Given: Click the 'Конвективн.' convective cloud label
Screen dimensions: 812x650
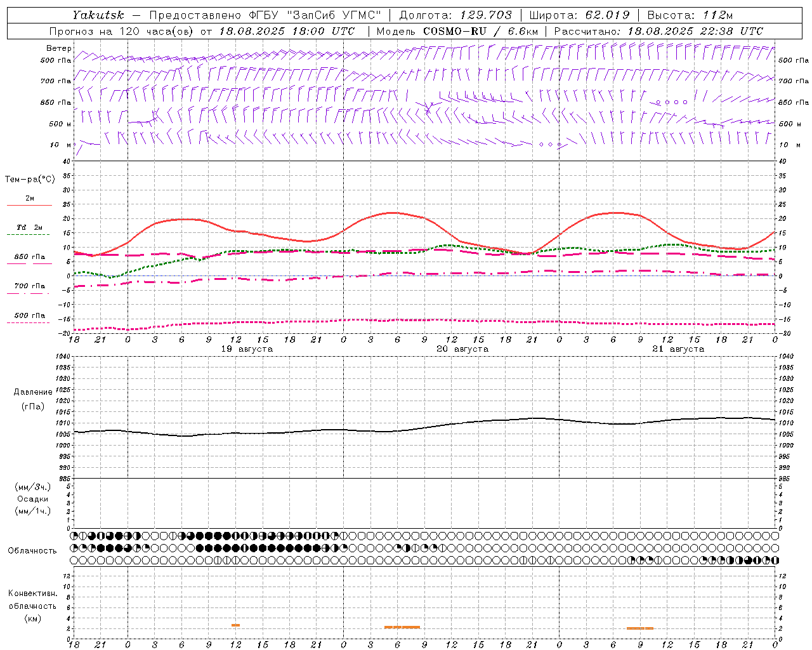Looking at the screenshot, I should (x=32, y=594).
